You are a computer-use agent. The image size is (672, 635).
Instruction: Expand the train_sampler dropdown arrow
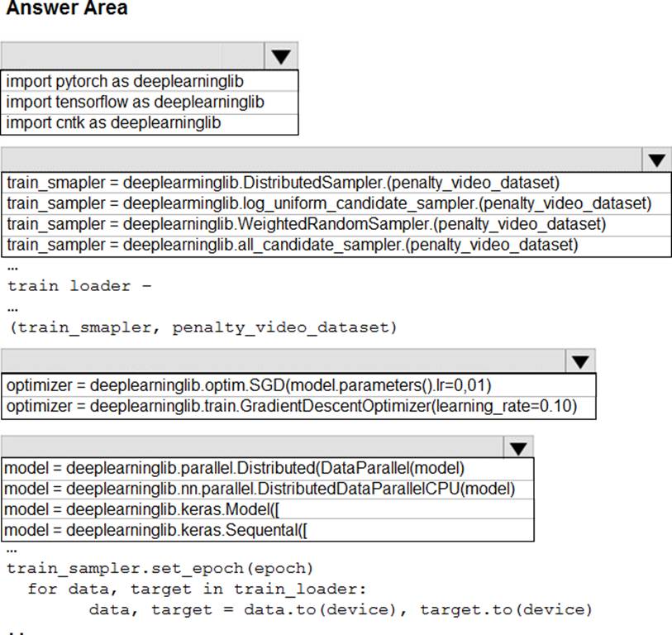[x=656, y=160]
